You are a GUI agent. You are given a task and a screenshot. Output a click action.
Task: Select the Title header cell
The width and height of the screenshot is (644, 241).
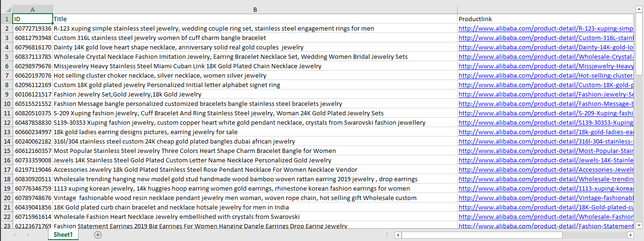[255, 19]
